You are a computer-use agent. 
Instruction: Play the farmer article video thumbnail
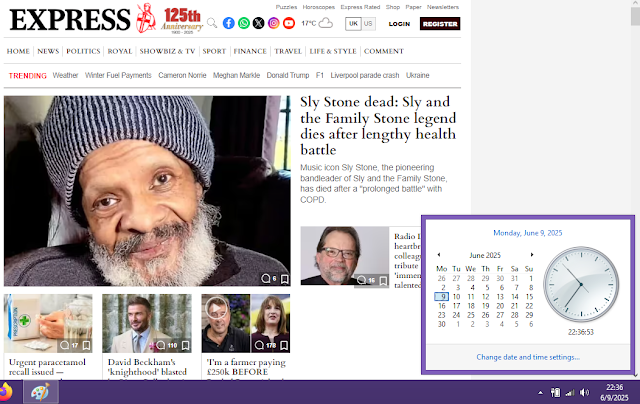216,308
